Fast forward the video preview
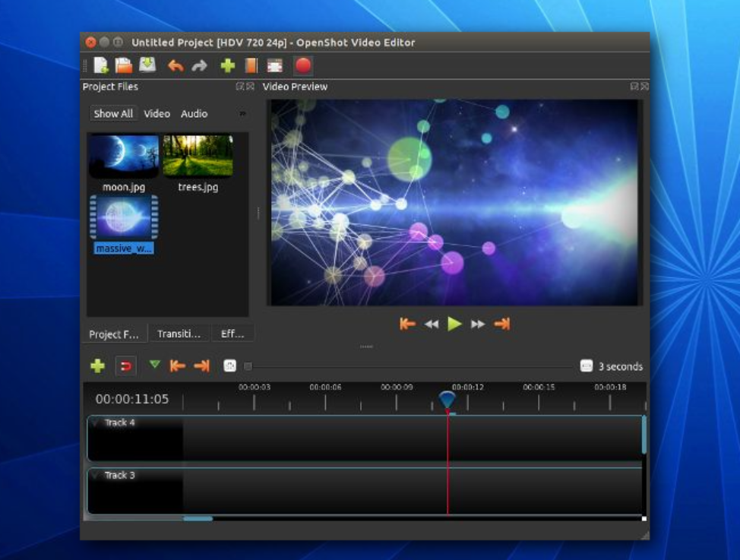The height and width of the screenshot is (560, 740). [x=478, y=324]
